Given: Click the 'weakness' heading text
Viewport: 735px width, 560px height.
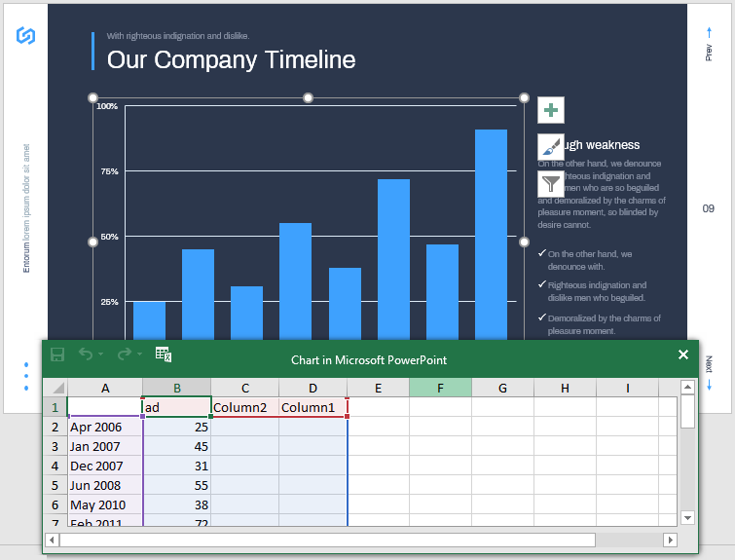Looking at the screenshot, I should [612, 145].
